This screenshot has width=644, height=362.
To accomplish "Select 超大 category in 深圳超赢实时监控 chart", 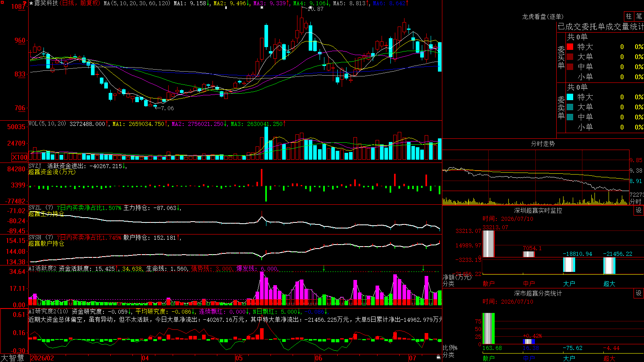I will [x=609, y=284].
